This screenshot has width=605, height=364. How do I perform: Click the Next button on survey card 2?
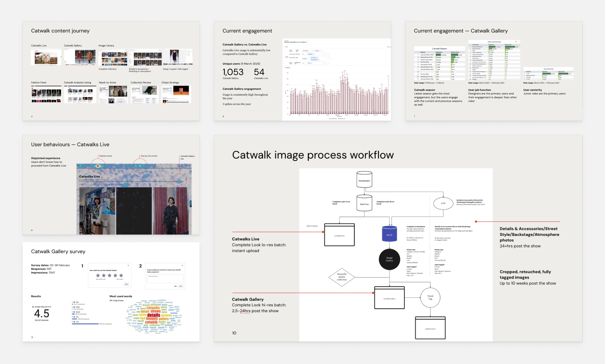[x=181, y=286]
